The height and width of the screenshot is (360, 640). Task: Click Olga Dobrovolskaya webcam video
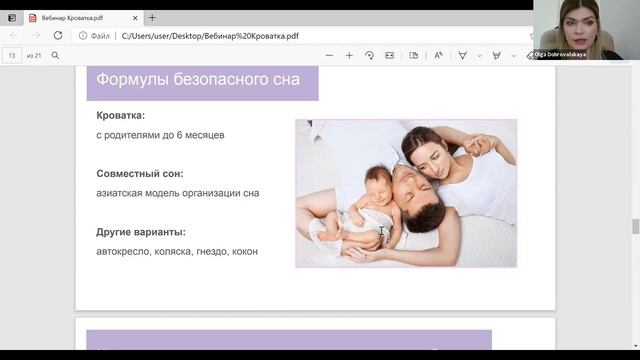point(587,30)
